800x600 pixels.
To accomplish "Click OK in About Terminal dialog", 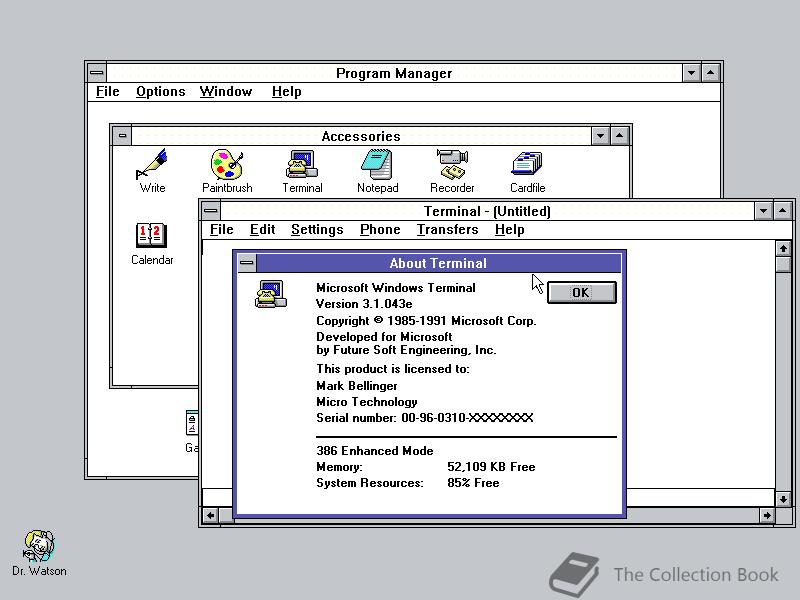I will point(581,292).
